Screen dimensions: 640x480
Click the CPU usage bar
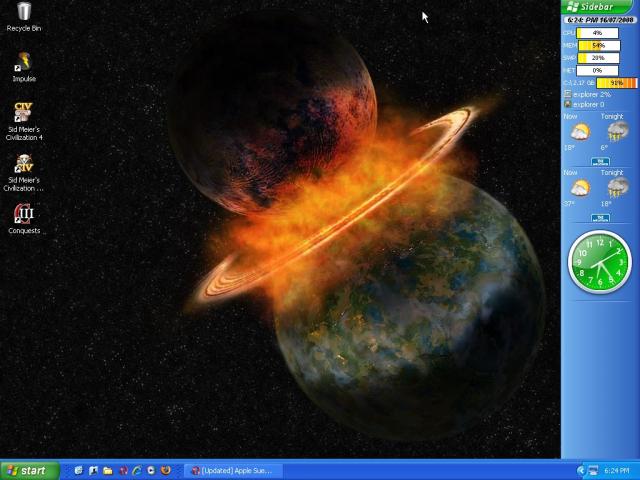(x=597, y=33)
